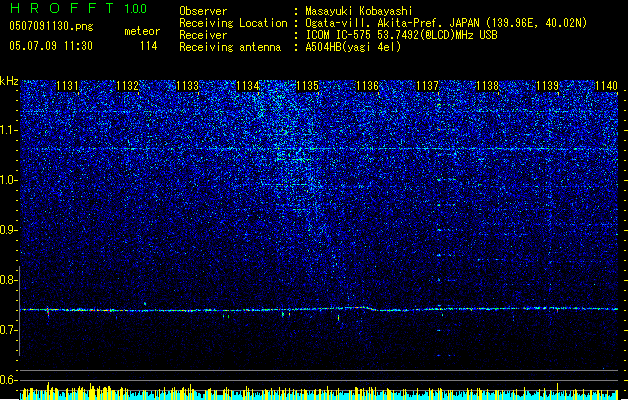Select the Ogata-vill. Akita-Pref. JAPAN location text

point(446,23)
